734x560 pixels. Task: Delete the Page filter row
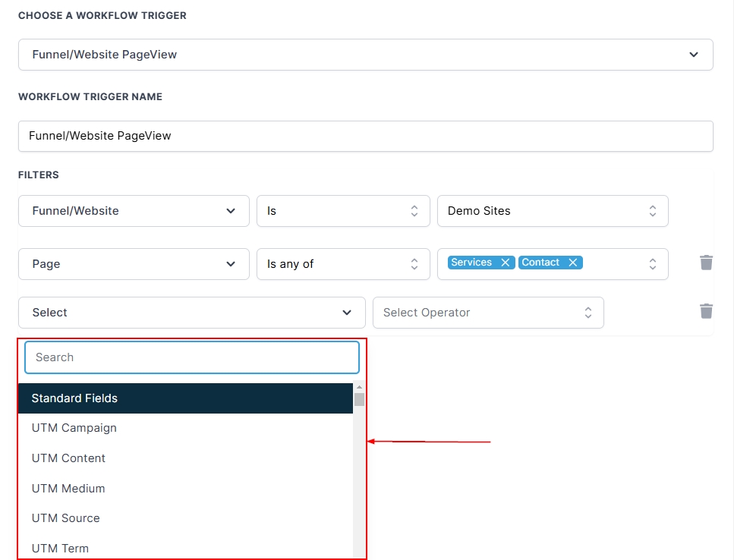coord(706,263)
